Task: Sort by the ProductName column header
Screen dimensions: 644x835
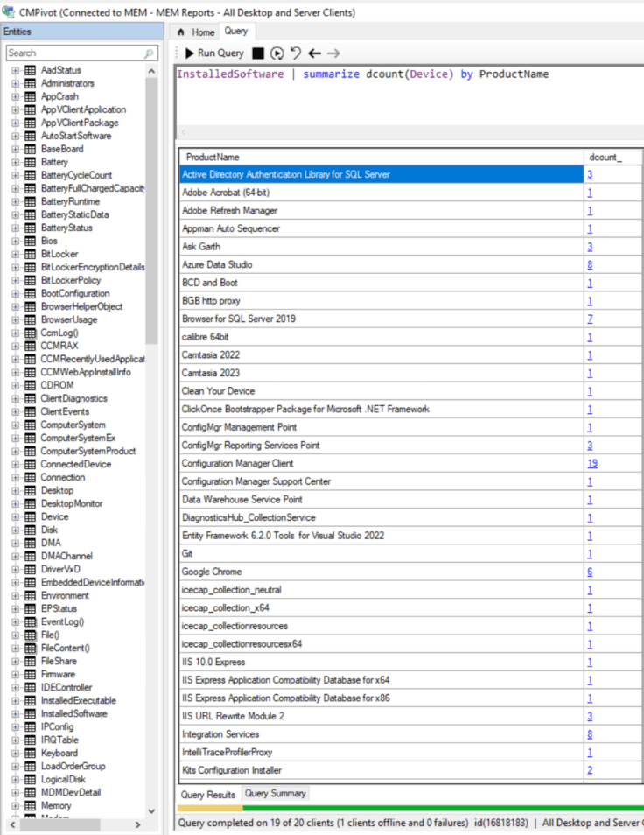Action: 381,157
